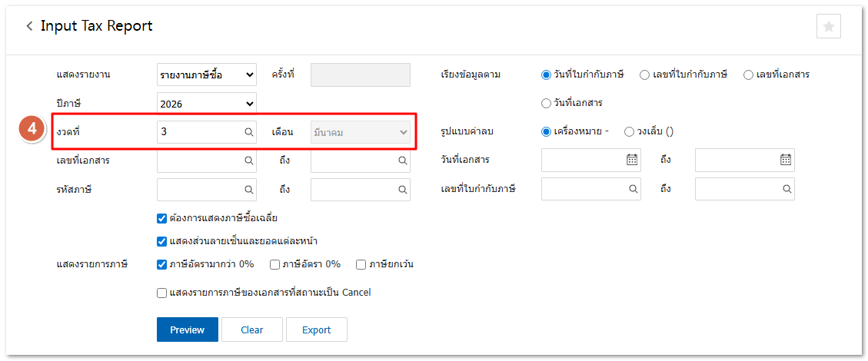
Task: Click the favorite star icon
Action: (828, 26)
